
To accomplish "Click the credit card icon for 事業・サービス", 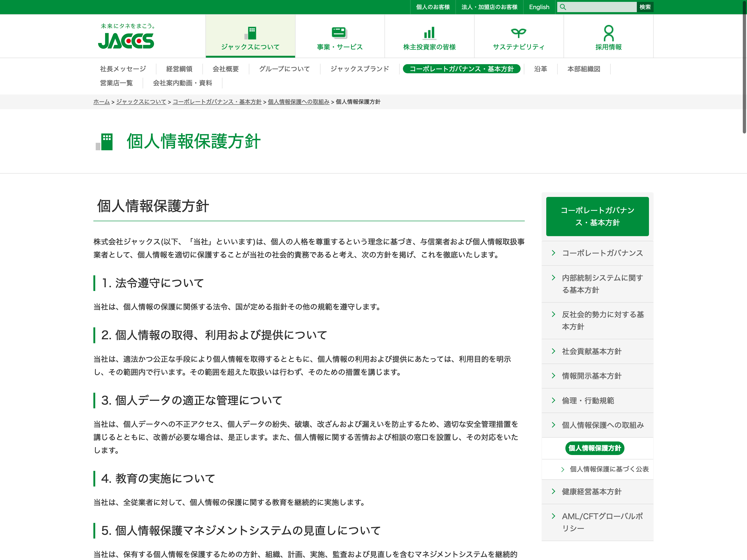I will coord(339,33).
